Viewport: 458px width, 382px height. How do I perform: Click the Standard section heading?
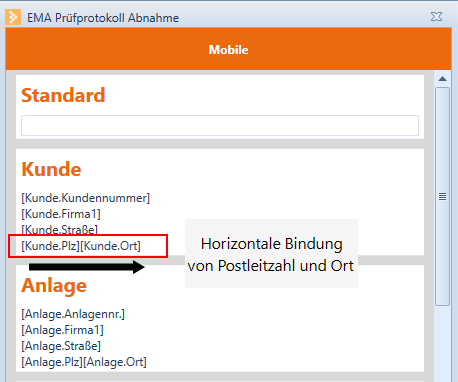63,95
